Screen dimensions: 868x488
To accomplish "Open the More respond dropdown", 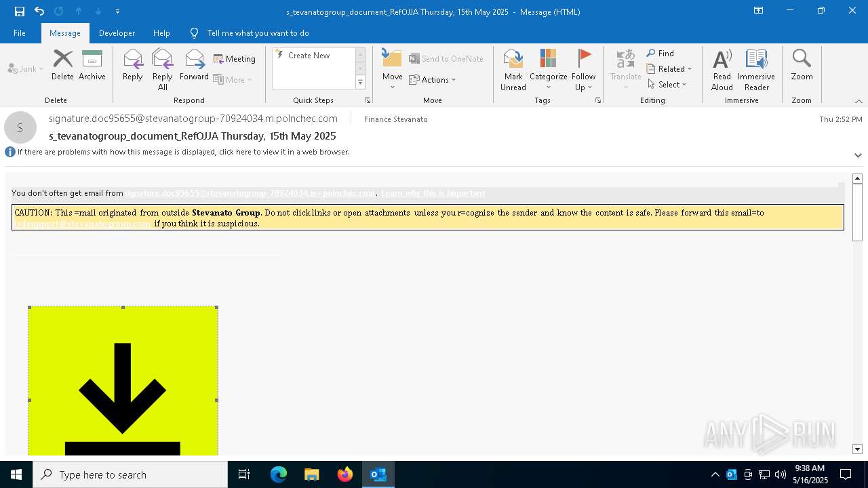I will (x=233, y=79).
